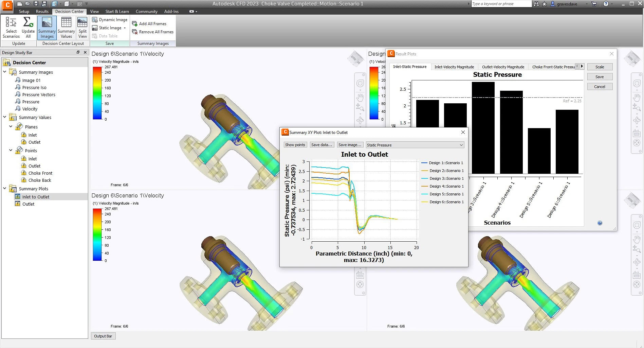The width and height of the screenshot is (644, 348).
Task: Click Remove All Frames icon
Action: 135,32
